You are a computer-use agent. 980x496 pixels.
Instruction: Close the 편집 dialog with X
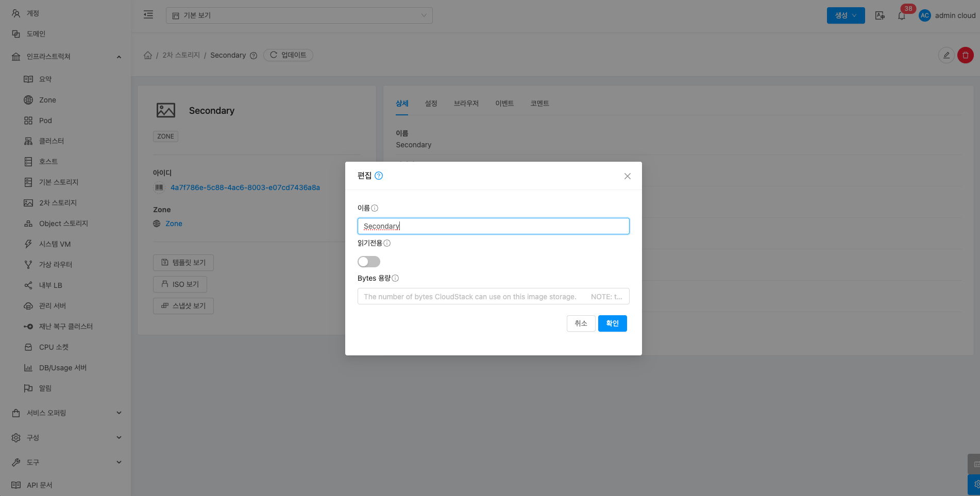627,176
